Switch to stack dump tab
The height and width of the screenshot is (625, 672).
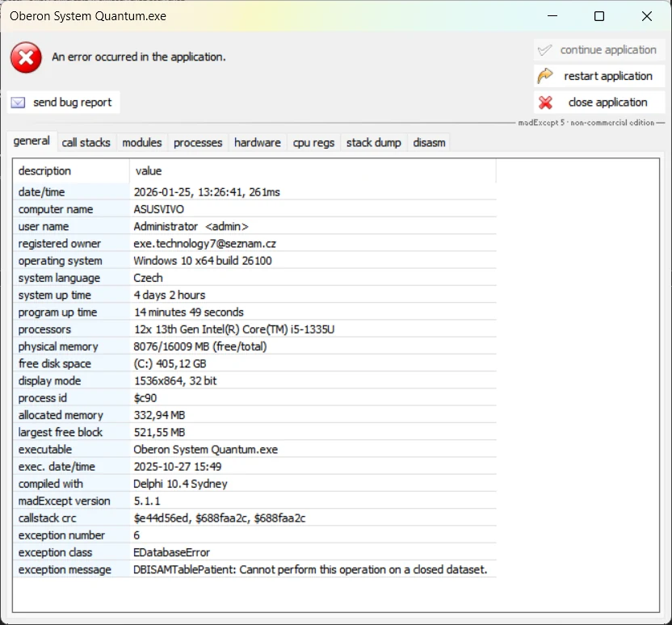coord(373,143)
